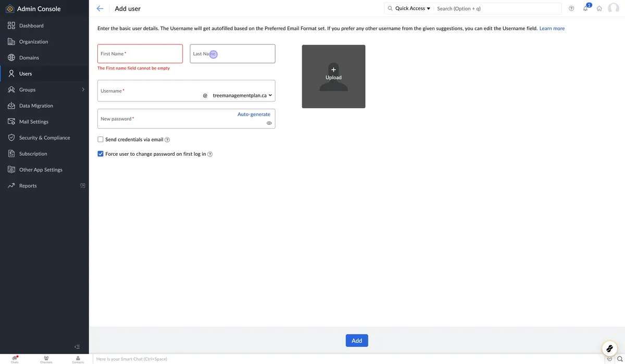Open Reports in new window icon
The image size is (625, 364).
(x=82, y=186)
